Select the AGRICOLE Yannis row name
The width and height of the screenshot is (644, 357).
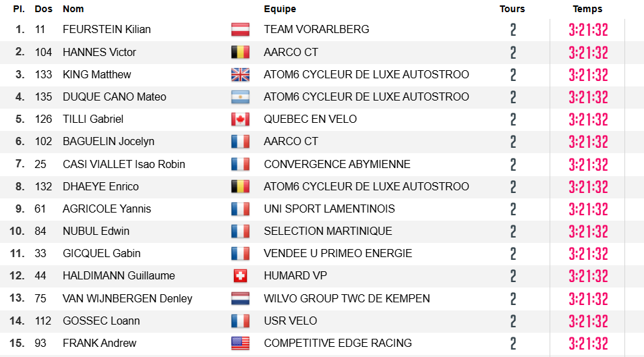coord(107,209)
